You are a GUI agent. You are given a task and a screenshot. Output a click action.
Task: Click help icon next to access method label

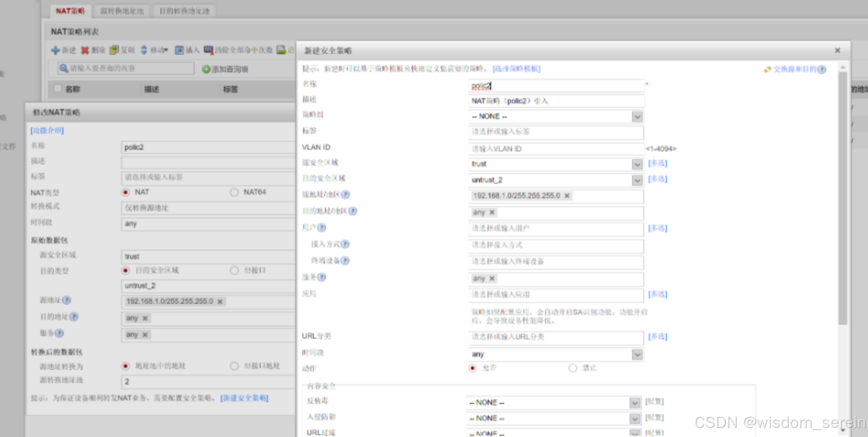(x=345, y=244)
